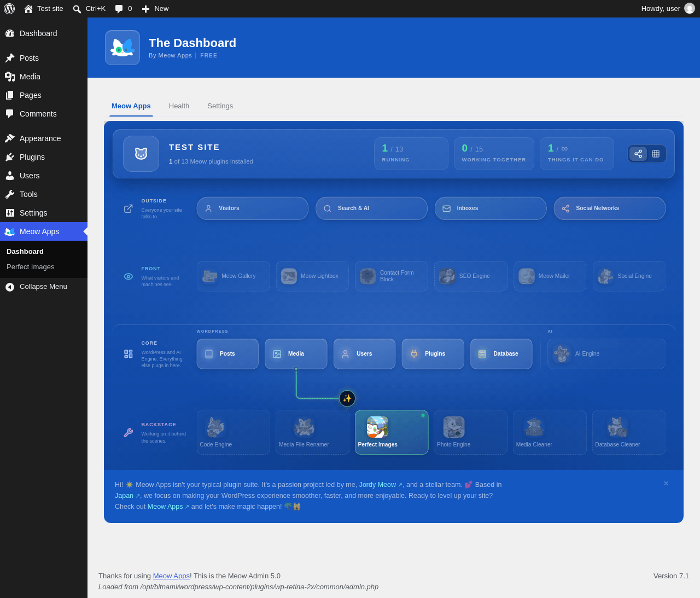This screenshot has height=598, width=700.
Task: Click the Meow Mailer plugin icon
Action: 527,276
